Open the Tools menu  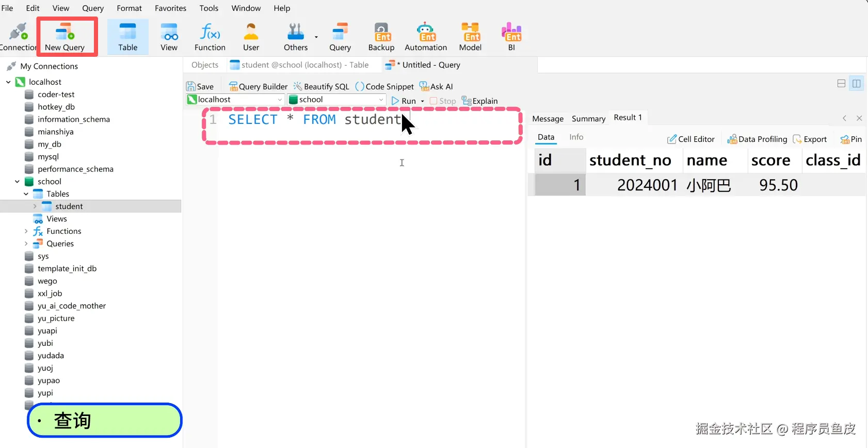coord(209,8)
